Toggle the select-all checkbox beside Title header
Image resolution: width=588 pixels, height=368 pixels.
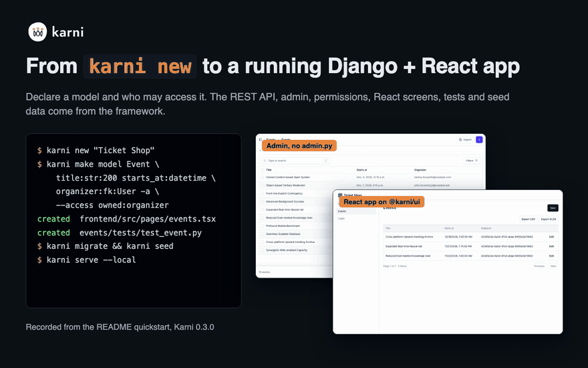tap(263, 170)
